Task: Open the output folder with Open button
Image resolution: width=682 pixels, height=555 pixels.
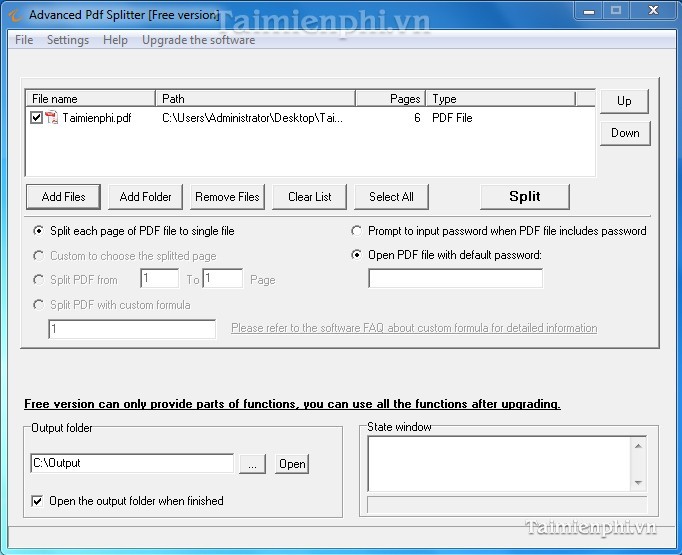Action: click(292, 464)
